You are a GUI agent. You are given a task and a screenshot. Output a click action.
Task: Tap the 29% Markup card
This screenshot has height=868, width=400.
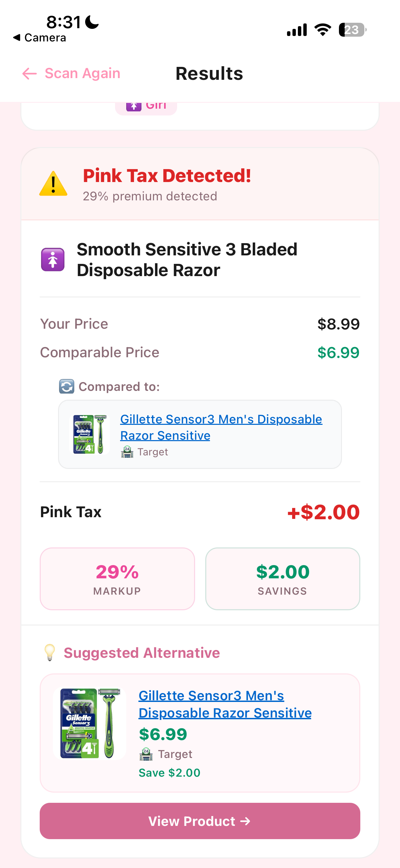[117, 579]
